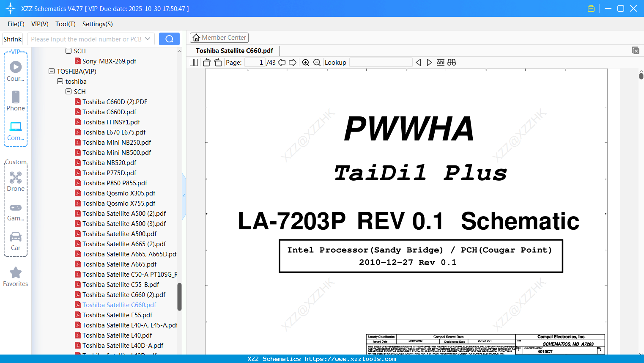This screenshot has width=644, height=363.
Task: Open the Drone category
Action: [16, 177]
